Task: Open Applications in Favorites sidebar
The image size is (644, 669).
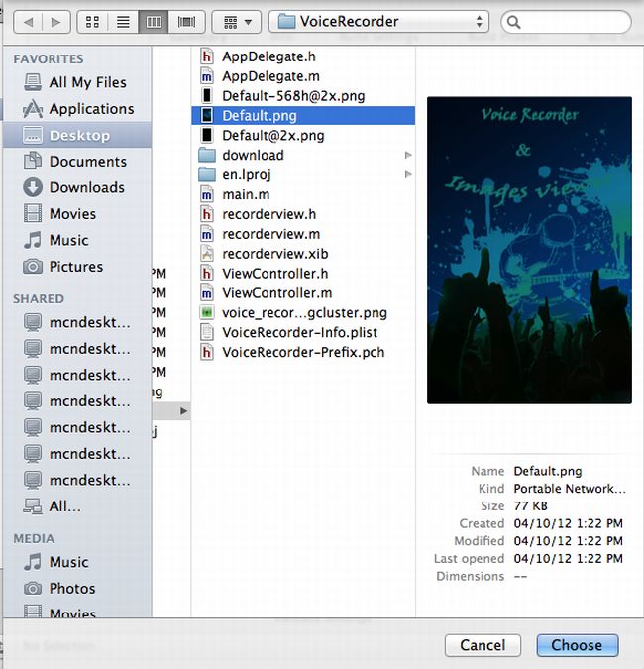Action: click(76, 109)
